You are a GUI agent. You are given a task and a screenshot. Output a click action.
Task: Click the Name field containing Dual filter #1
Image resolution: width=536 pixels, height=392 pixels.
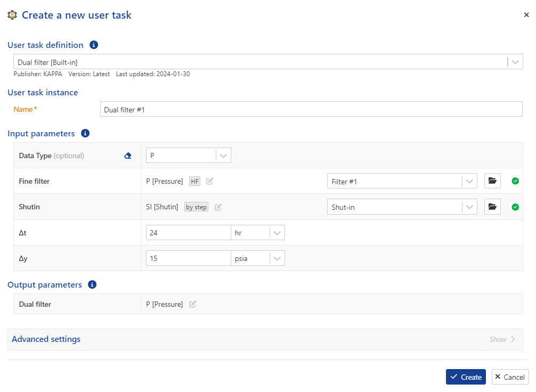(311, 109)
